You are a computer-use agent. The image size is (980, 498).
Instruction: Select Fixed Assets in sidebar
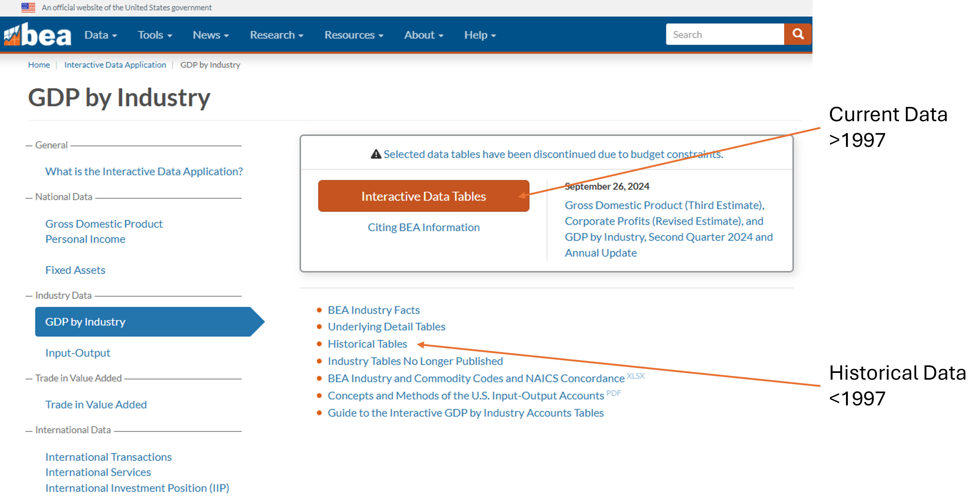tap(75, 270)
